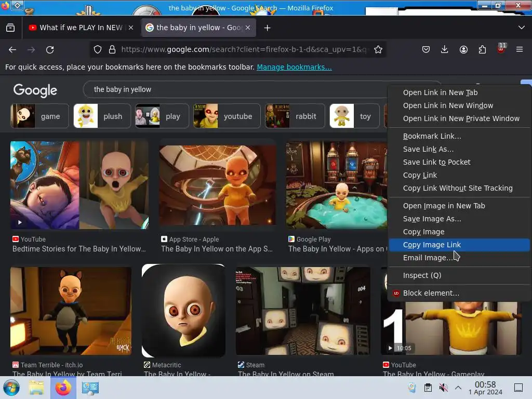The width and height of the screenshot is (532, 399).
Task: Select Save Link to Pocket
Action: (x=459, y=162)
